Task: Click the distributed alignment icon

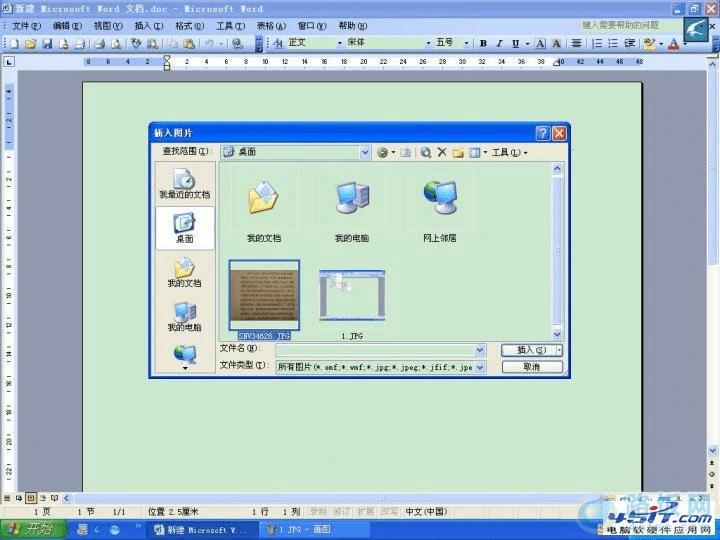Action: point(576,43)
